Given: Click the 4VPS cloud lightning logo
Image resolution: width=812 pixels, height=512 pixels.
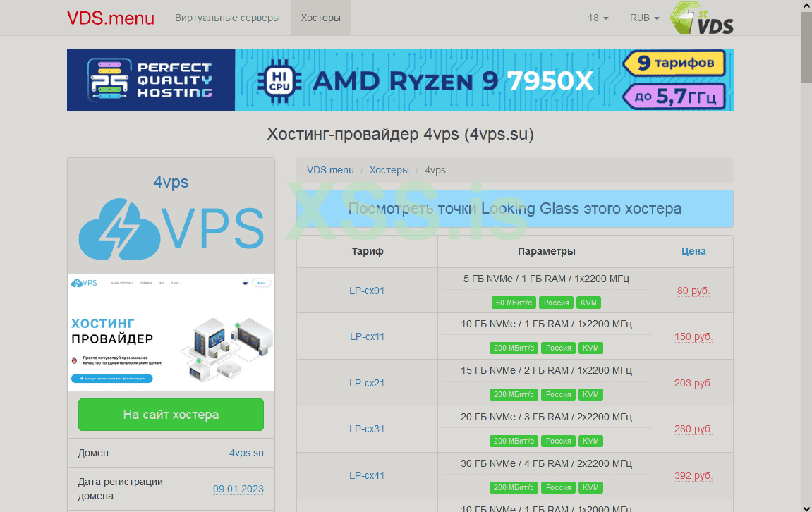Looking at the screenshot, I should pyautogui.click(x=171, y=228).
